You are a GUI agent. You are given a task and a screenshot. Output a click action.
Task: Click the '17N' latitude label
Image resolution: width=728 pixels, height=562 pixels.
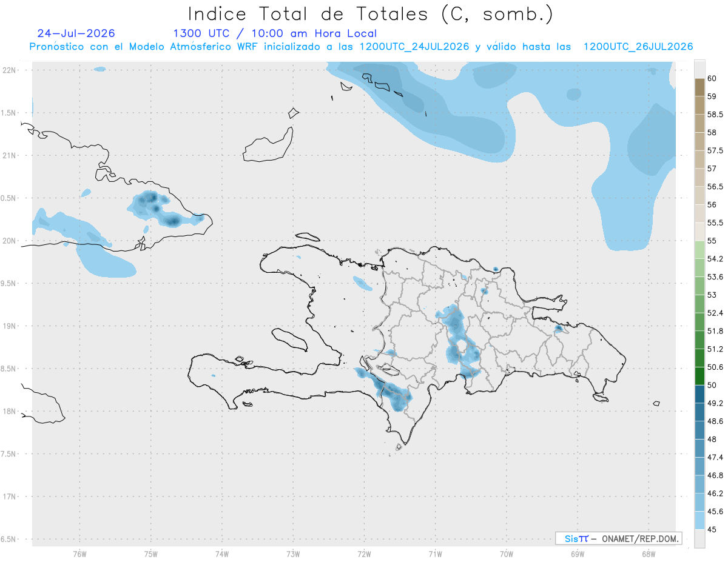(10, 497)
